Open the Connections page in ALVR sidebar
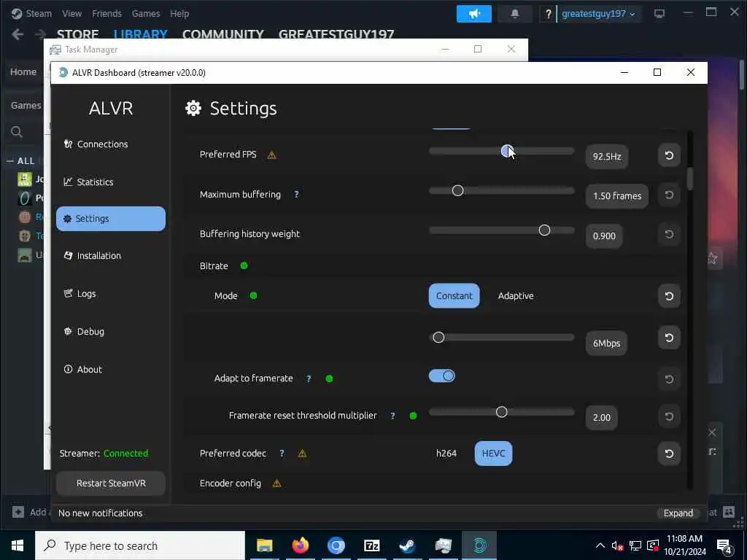 click(x=96, y=144)
